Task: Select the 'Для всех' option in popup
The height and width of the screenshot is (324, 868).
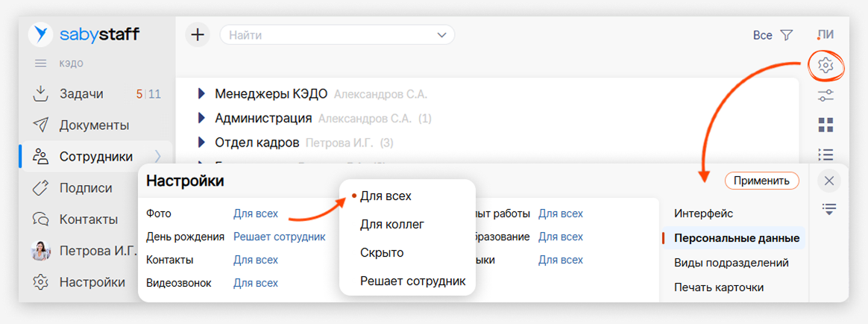Action: click(x=386, y=196)
